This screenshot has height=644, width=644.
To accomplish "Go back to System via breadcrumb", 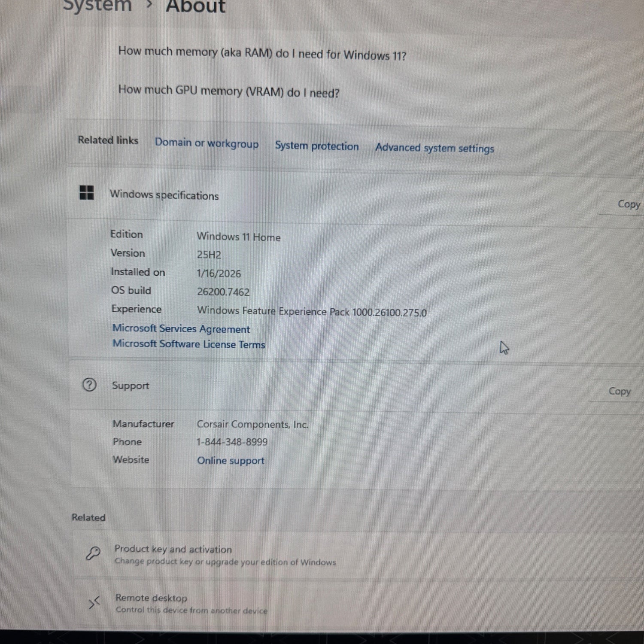I will pyautogui.click(x=97, y=6).
